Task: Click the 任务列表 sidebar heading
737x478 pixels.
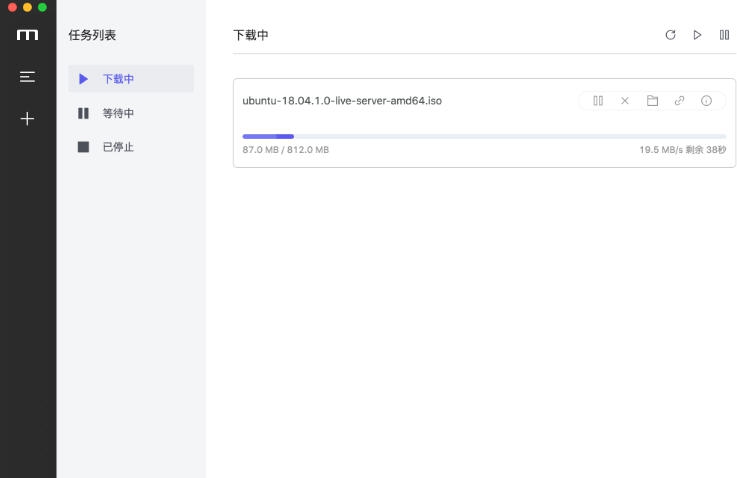Action: 92,35
